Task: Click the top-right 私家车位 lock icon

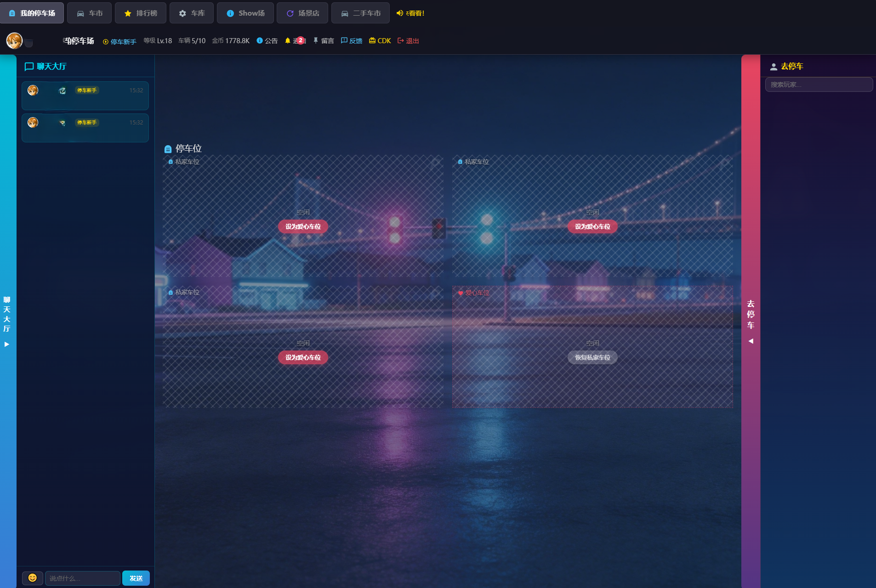Action: [460, 162]
